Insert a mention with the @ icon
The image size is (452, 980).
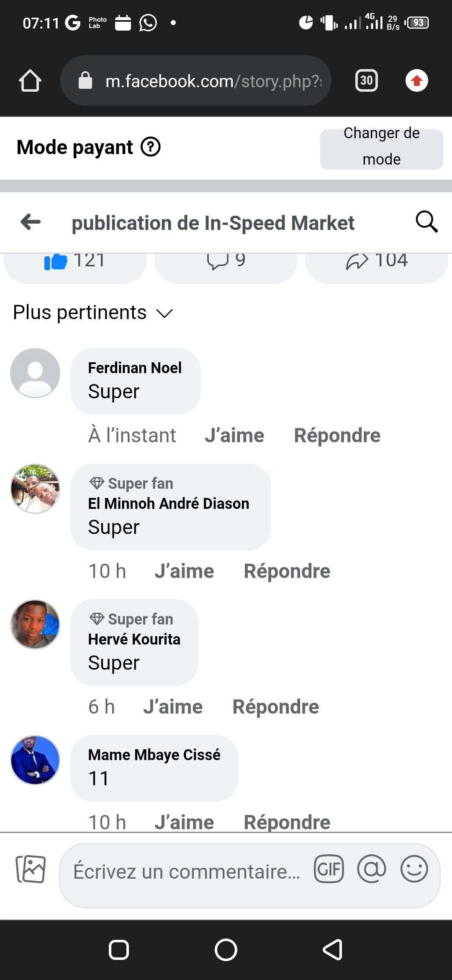coord(372,869)
